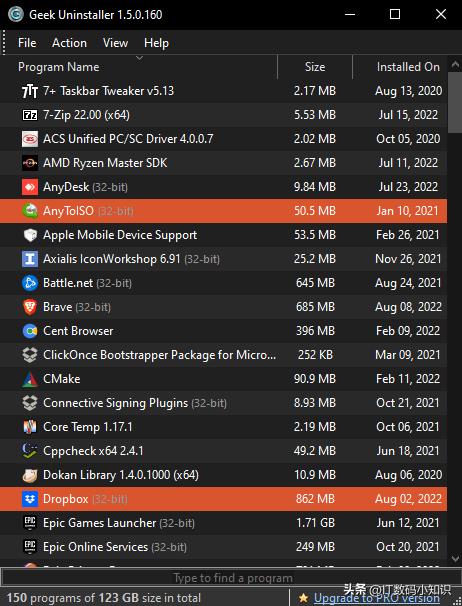462x606 pixels.
Task: Click the 7+ Taskbar Tweaker program icon
Action: (x=30, y=91)
